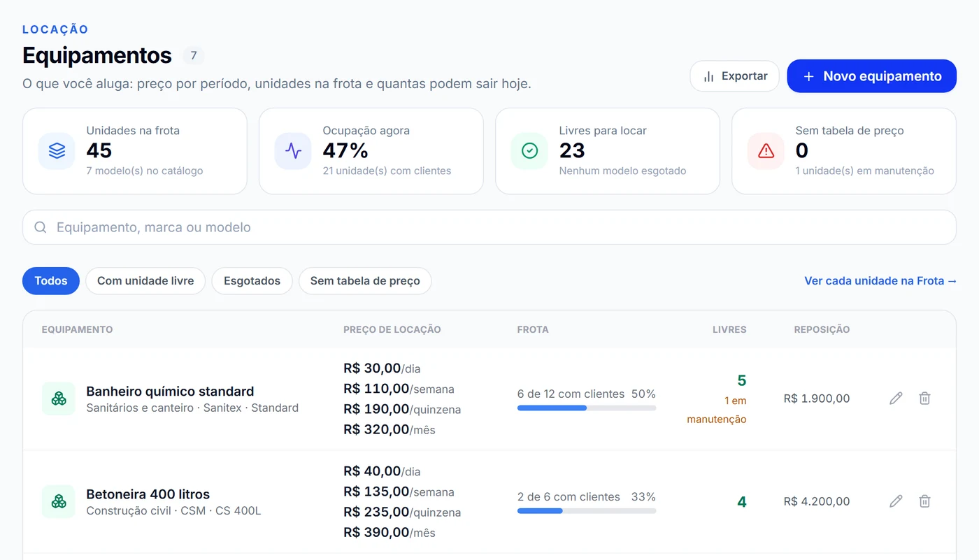Click the R$ 110,00/semana price
The height and width of the screenshot is (560, 979).
point(399,389)
